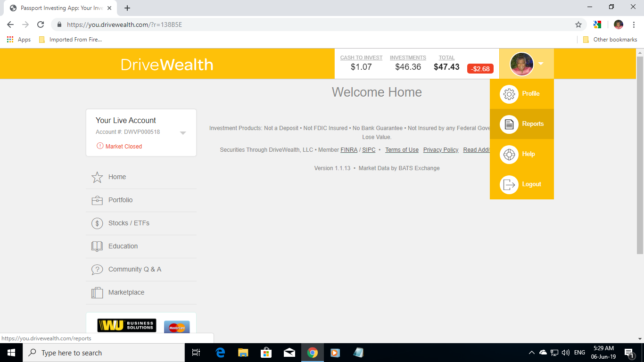
Task: Open the Mail app from the taskbar
Action: [x=289, y=353]
